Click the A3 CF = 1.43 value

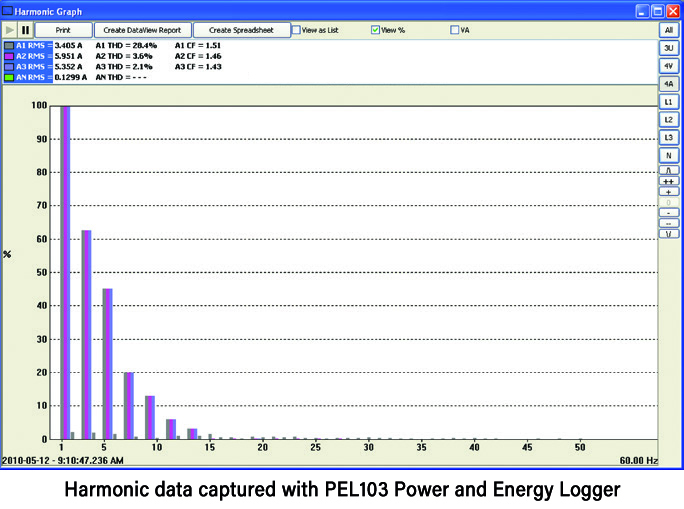click(198, 67)
